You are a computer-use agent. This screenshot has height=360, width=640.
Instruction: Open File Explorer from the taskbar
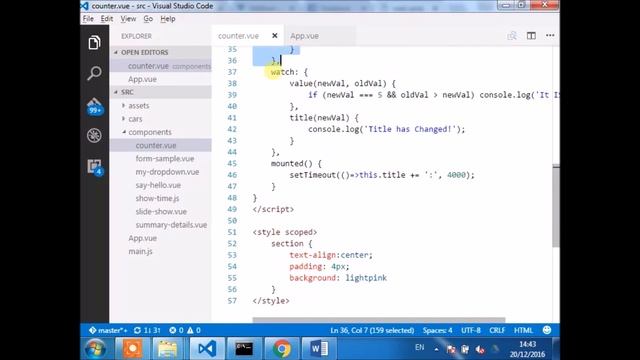[168, 349]
